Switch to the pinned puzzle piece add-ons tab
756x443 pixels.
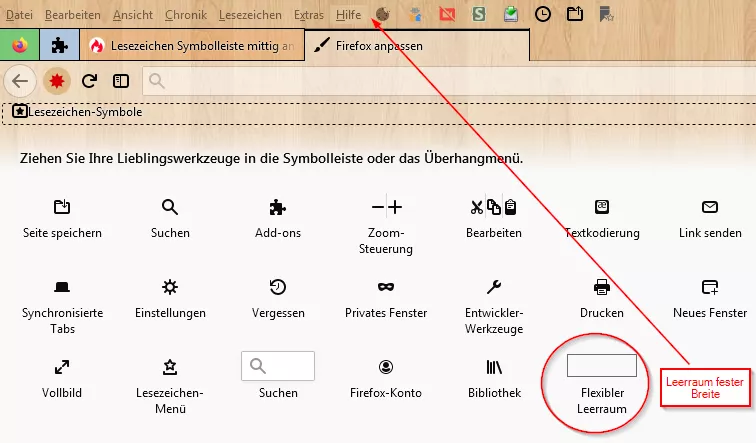click(59, 45)
